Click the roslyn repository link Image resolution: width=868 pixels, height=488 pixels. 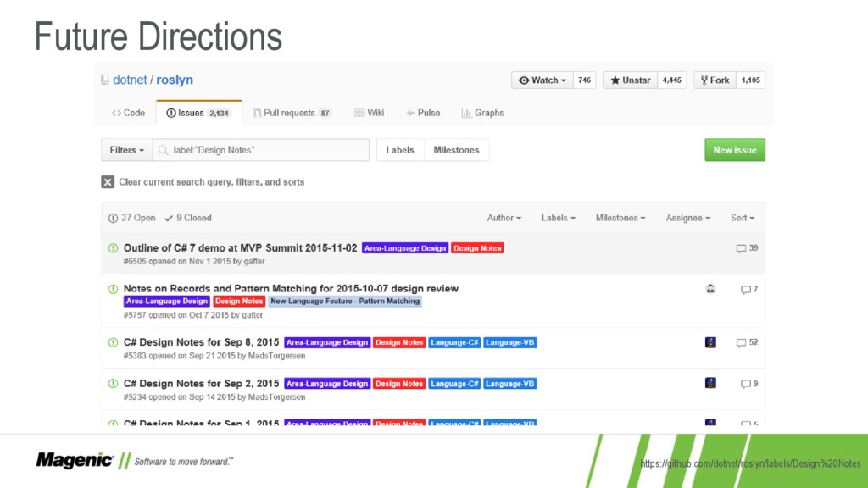pyautogui.click(x=175, y=80)
